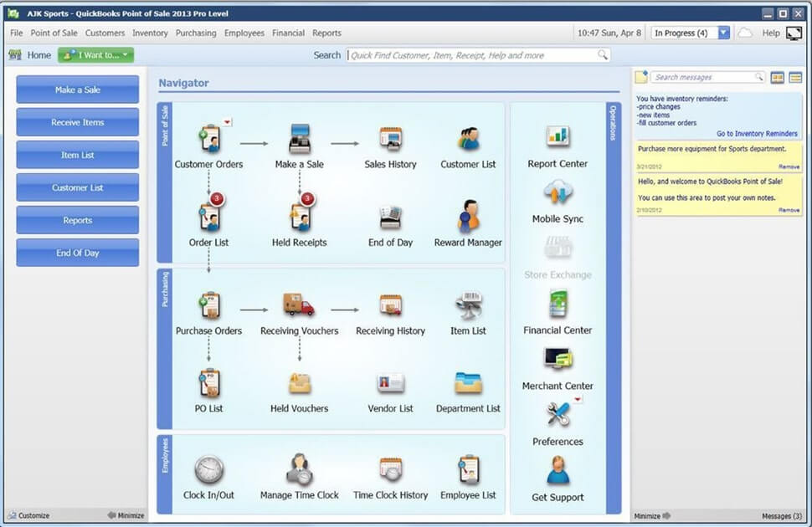Open the Purchasing menu
The image size is (812, 527).
click(x=196, y=33)
